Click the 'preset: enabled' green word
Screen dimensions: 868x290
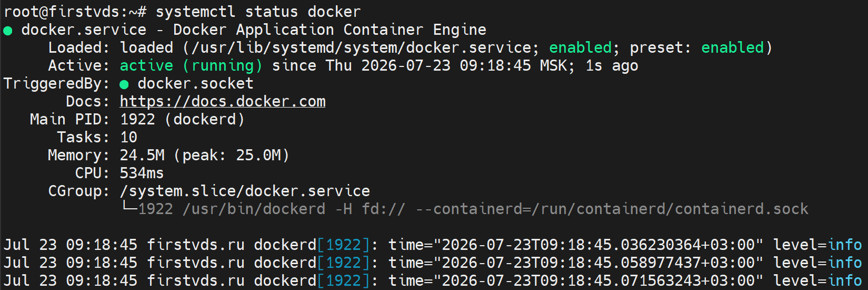point(732,47)
